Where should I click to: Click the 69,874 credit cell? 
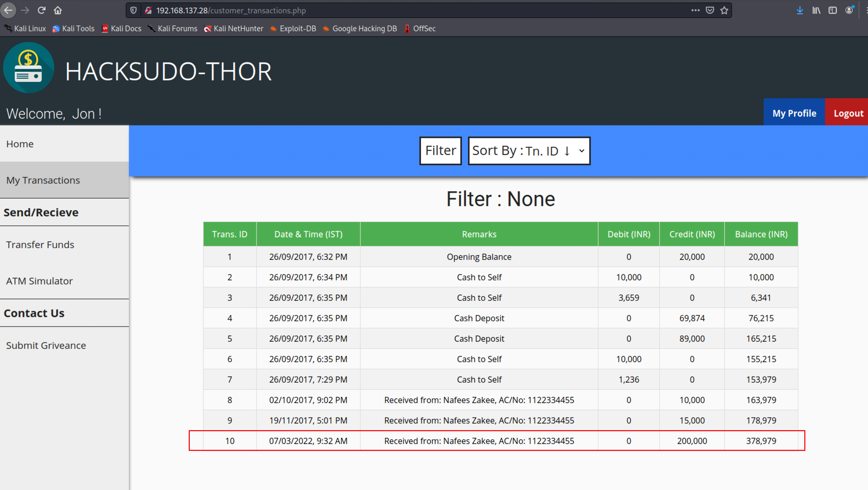point(692,318)
